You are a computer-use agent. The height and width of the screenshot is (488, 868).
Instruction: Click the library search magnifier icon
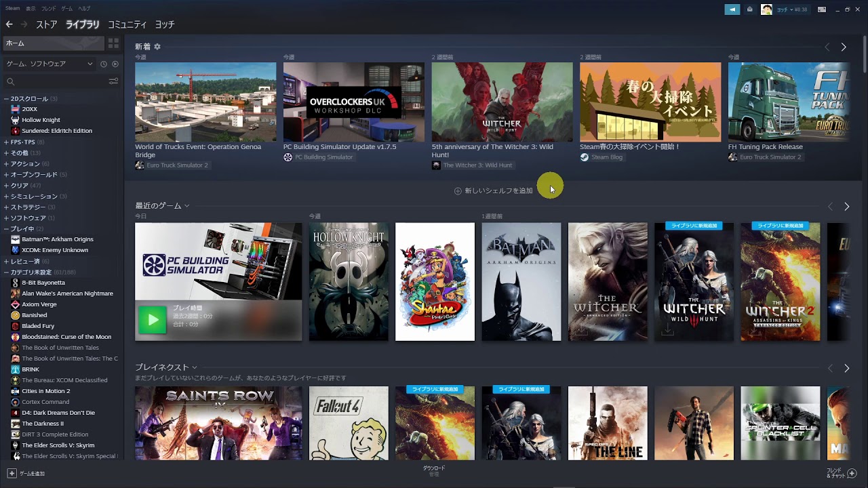10,81
